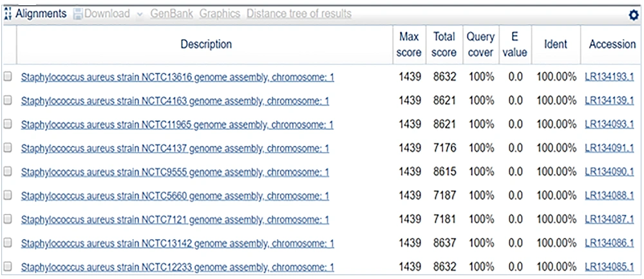Open the Graphics view
This screenshot has width=644, height=279.
[x=220, y=14]
